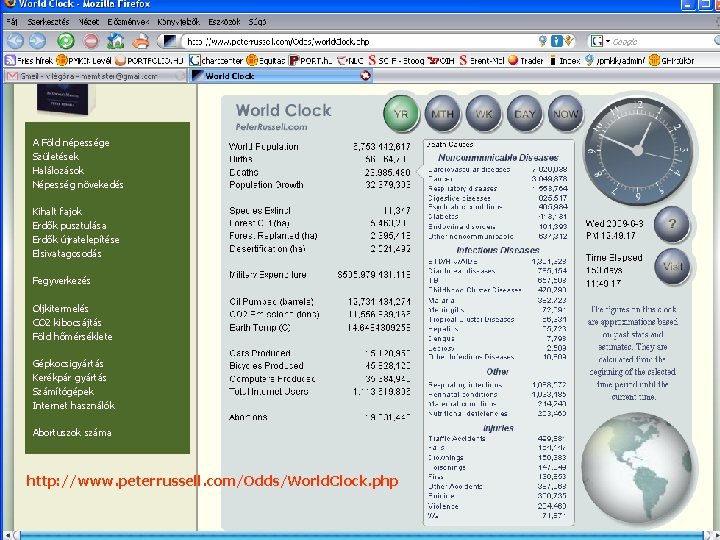Click the 'Olajkitermelés' sidebar text
The width and height of the screenshot is (720, 540).
coord(60,309)
